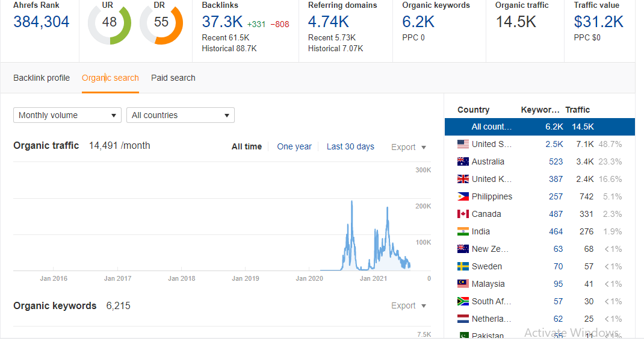Expand the Export menu for Organic keywords
The width and height of the screenshot is (644, 341).
click(409, 305)
